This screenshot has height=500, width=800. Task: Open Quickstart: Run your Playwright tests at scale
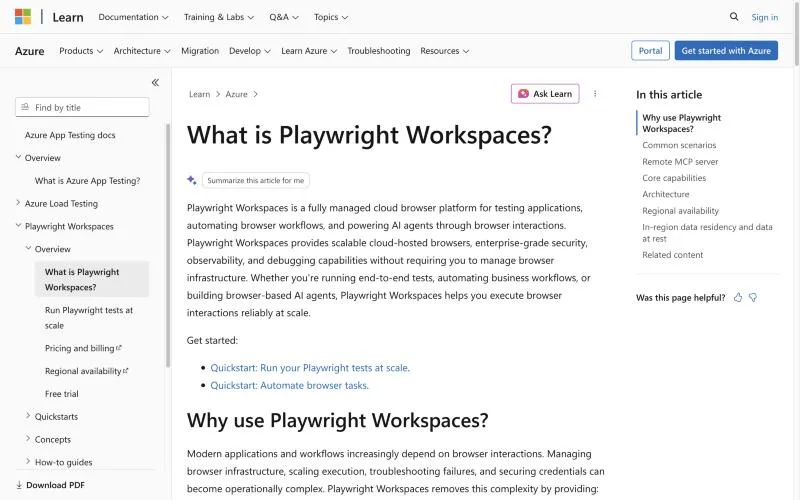310,367
